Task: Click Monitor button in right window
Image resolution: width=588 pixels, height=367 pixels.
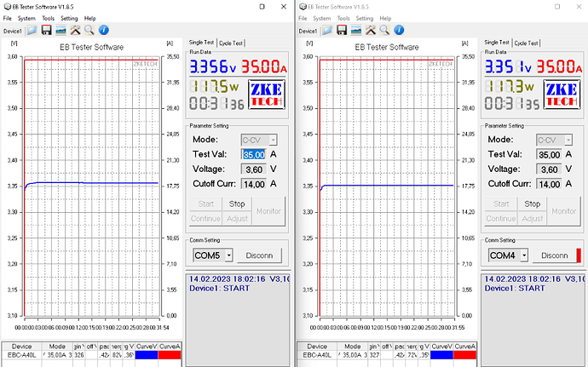Action: click(563, 211)
